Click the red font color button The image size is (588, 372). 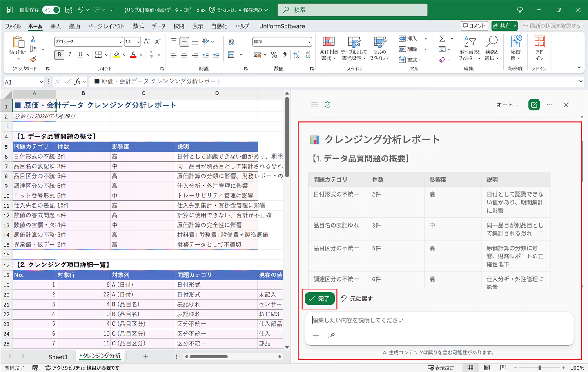coord(133,55)
